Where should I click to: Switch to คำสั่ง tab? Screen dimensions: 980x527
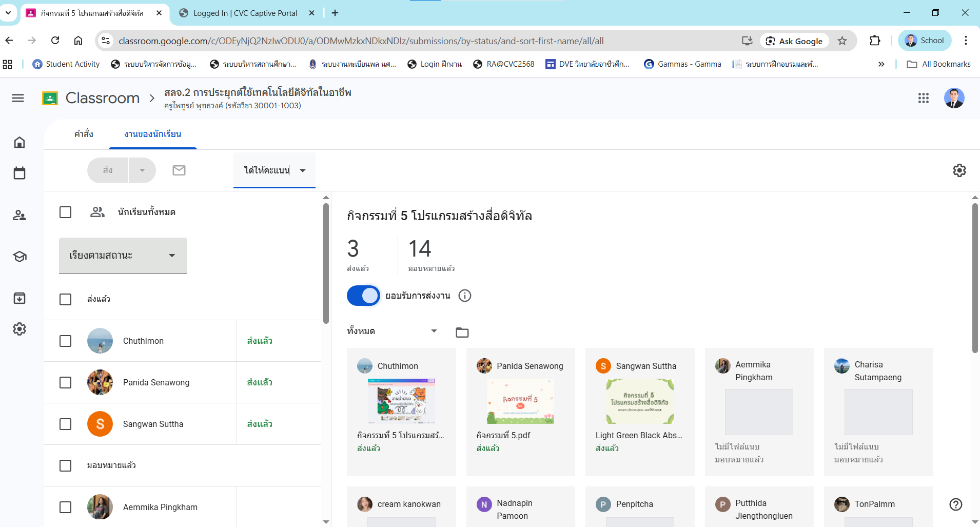coord(84,134)
